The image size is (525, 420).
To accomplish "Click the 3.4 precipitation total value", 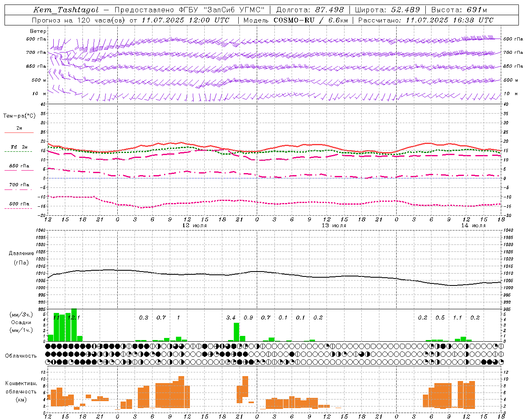I will pos(231,318).
